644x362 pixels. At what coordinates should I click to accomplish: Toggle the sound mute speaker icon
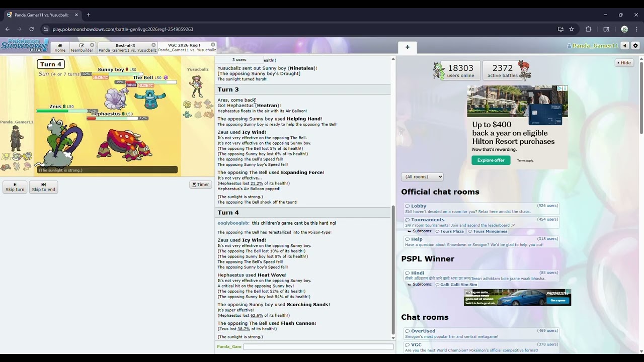[625, 46]
